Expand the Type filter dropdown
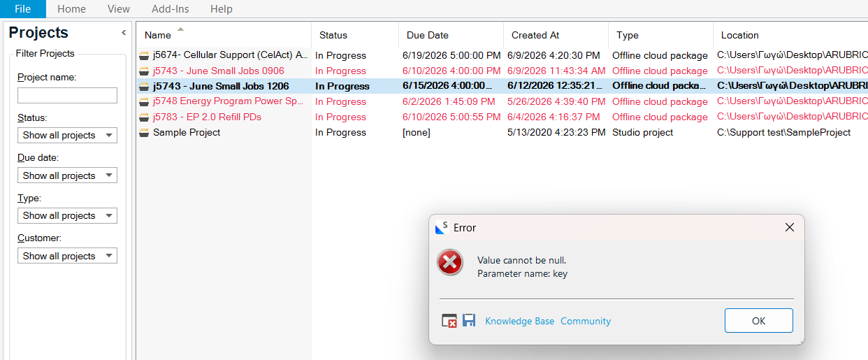Image resolution: width=868 pixels, height=360 pixels. click(x=67, y=215)
